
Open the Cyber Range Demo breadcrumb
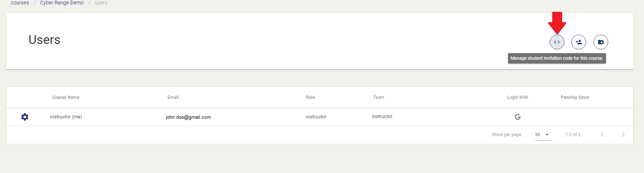(62, 3)
